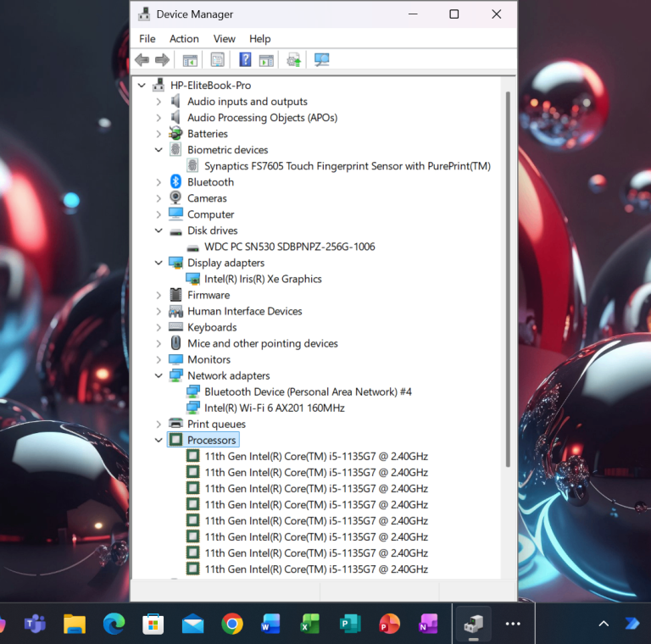Click Scan for hardware changes icon
Image resolution: width=651 pixels, height=644 pixels.
click(x=321, y=60)
